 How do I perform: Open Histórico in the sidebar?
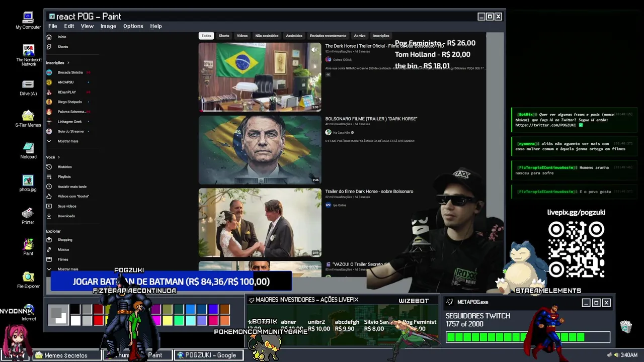coord(60,167)
